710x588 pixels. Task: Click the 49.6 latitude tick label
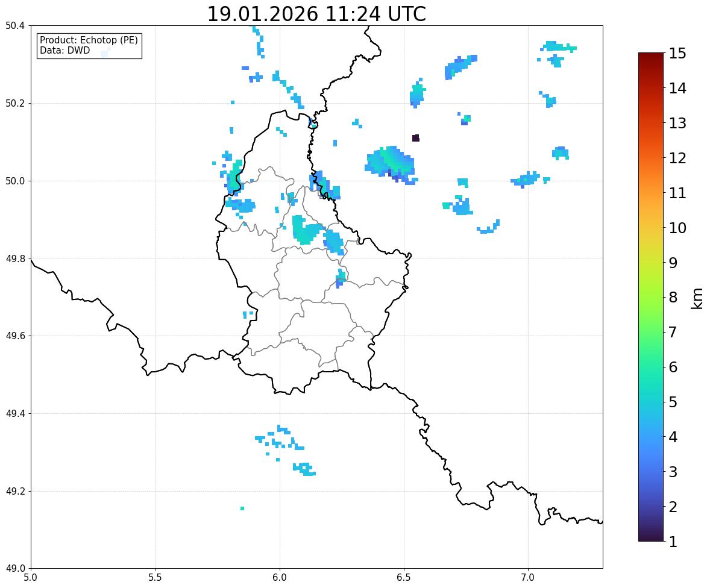(14, 336)
